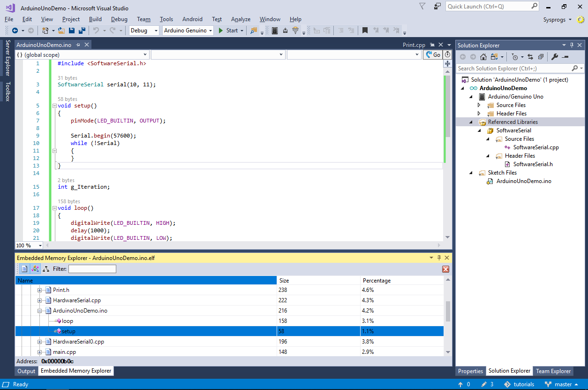588x390 pixels.
Task: Expand the Source Files folder under Arduino/Genuino Uno
Action: 479,105
